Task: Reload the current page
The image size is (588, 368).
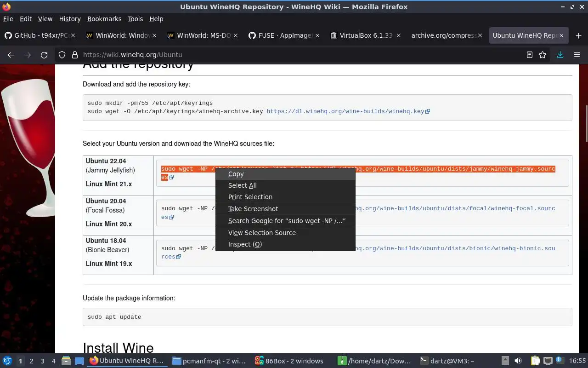Action: [x=44, y=55]
